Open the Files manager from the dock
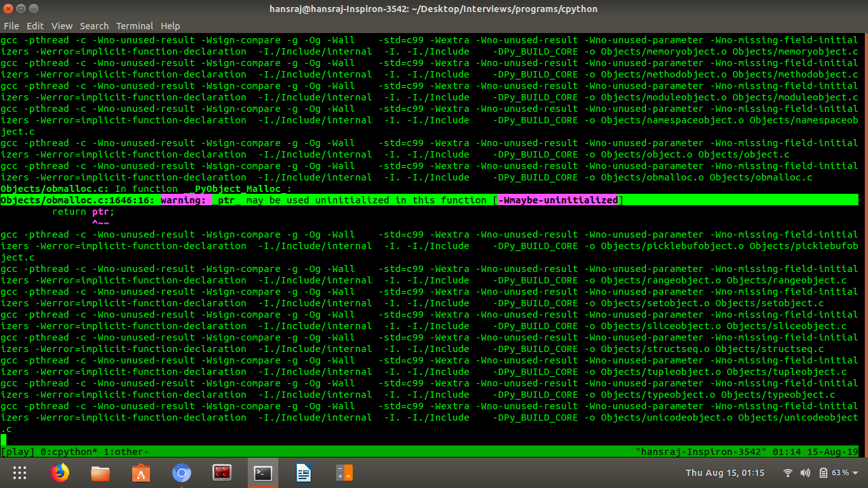This screenshot has width=868, height=488. pos(100,473)
